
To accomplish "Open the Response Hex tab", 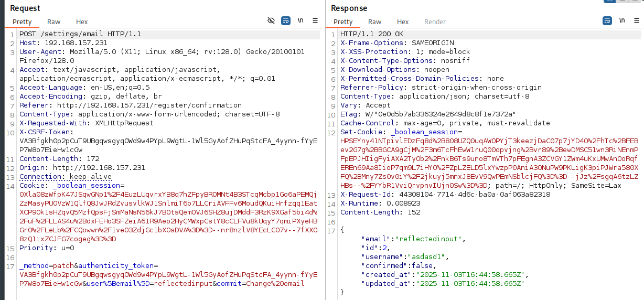I will [x=403, y=22].
